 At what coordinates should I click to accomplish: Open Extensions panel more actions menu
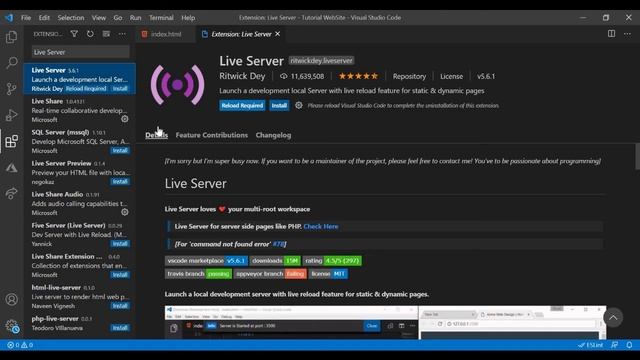coord(122,34)
